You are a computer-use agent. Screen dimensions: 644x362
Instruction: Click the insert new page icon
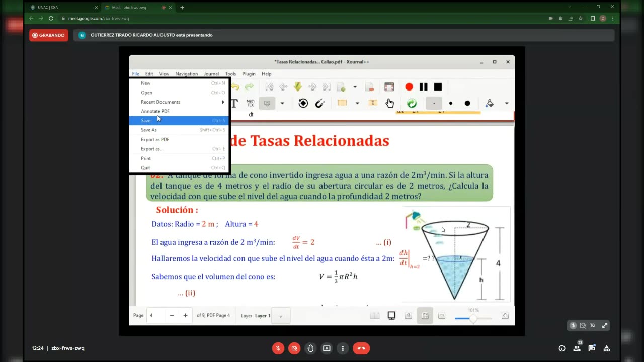point(341,87)
